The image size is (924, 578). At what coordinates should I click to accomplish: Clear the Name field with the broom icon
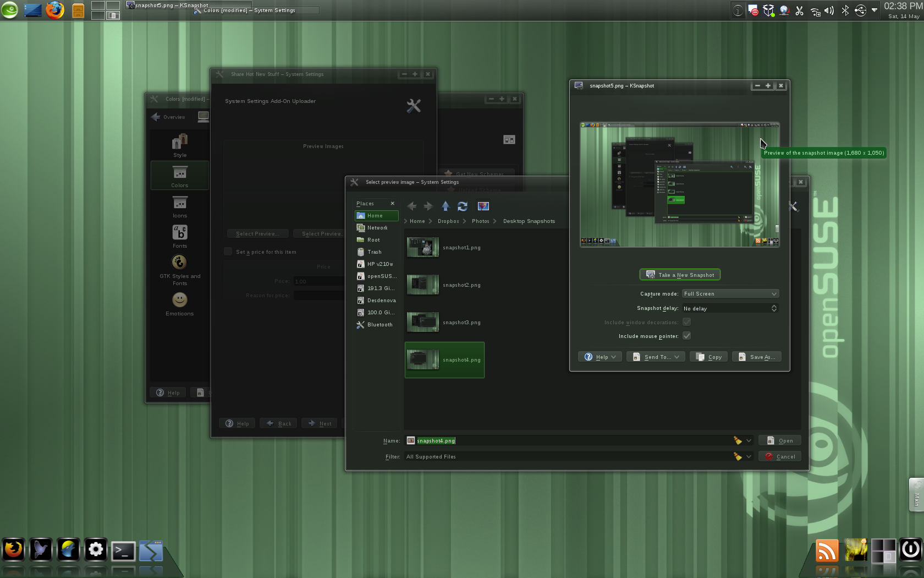click(x=738, y=440)
